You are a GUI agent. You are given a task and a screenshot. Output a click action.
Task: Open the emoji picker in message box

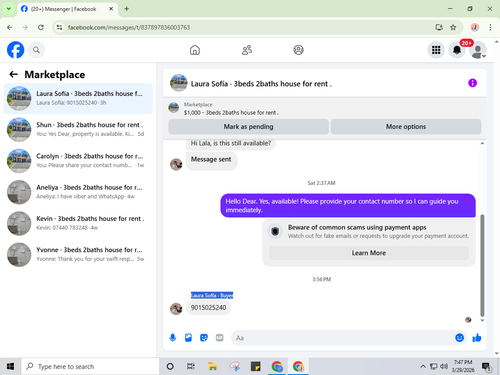coord(459,338)
